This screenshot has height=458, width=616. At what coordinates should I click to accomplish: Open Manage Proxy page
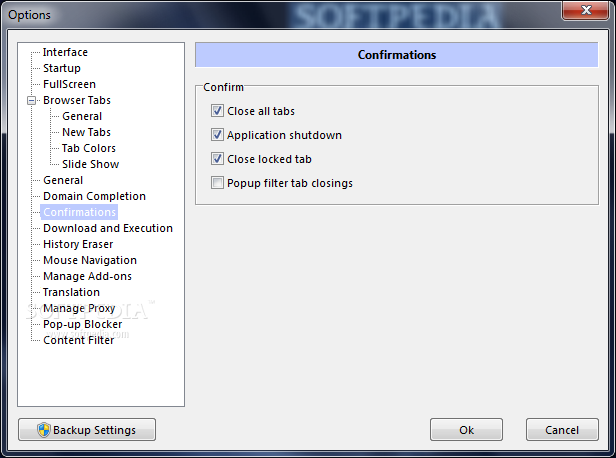79,308
